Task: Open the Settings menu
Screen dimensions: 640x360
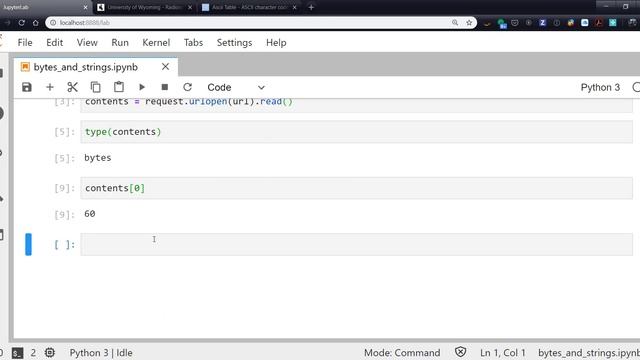Action: (x=234, y=42)
